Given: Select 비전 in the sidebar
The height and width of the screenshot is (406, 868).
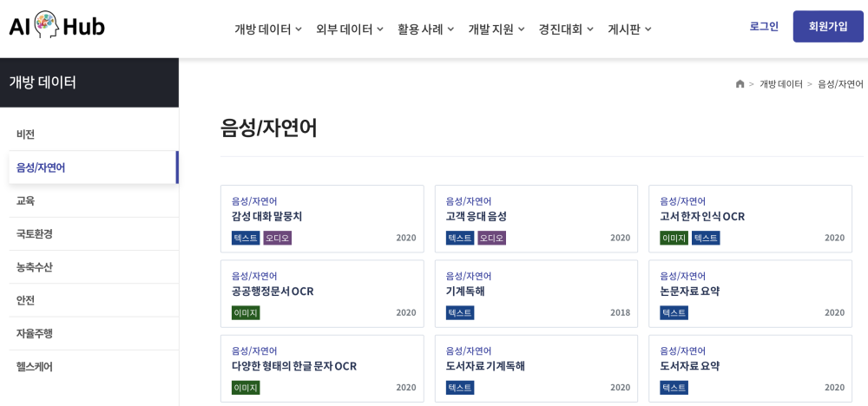Looking at the screenshot, I should (26, 134).
